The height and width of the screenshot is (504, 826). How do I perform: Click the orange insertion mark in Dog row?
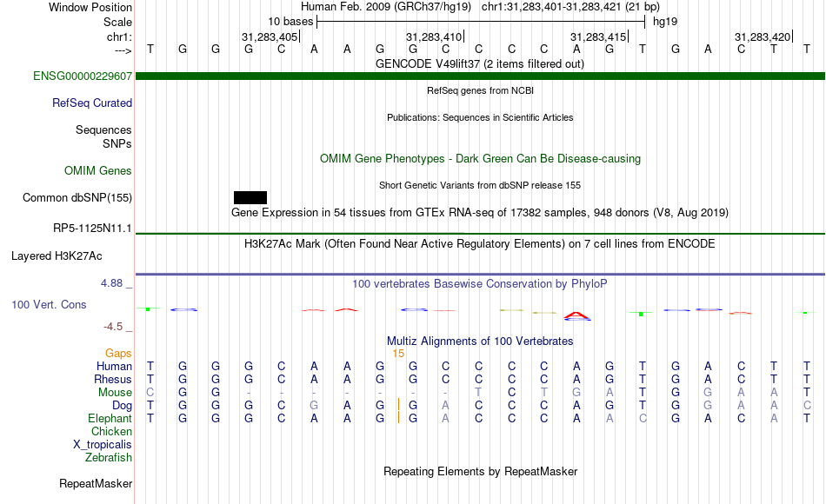click(x=398, y=405)
